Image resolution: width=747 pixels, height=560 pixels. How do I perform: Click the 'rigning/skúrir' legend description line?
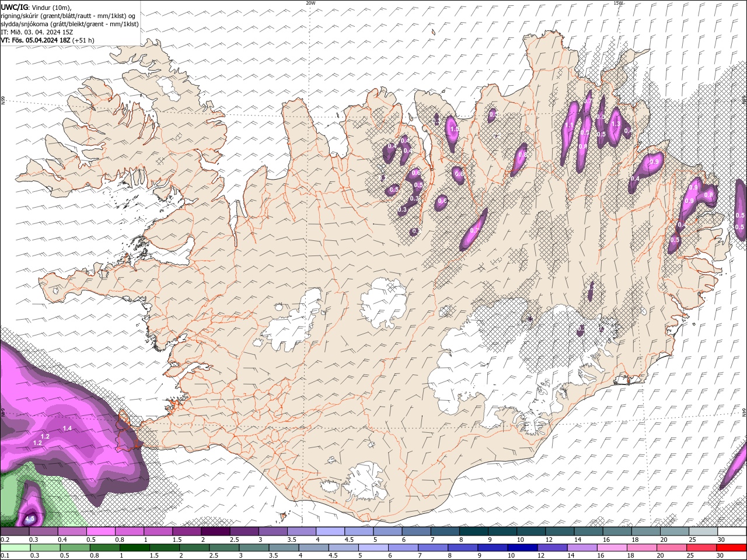pyautogui.click(x=69, y=16)
